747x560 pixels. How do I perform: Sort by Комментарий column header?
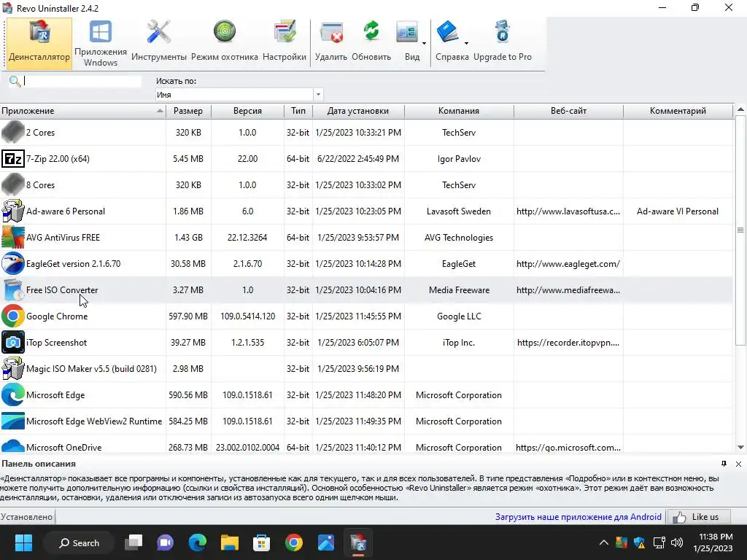tap(678, 111)
